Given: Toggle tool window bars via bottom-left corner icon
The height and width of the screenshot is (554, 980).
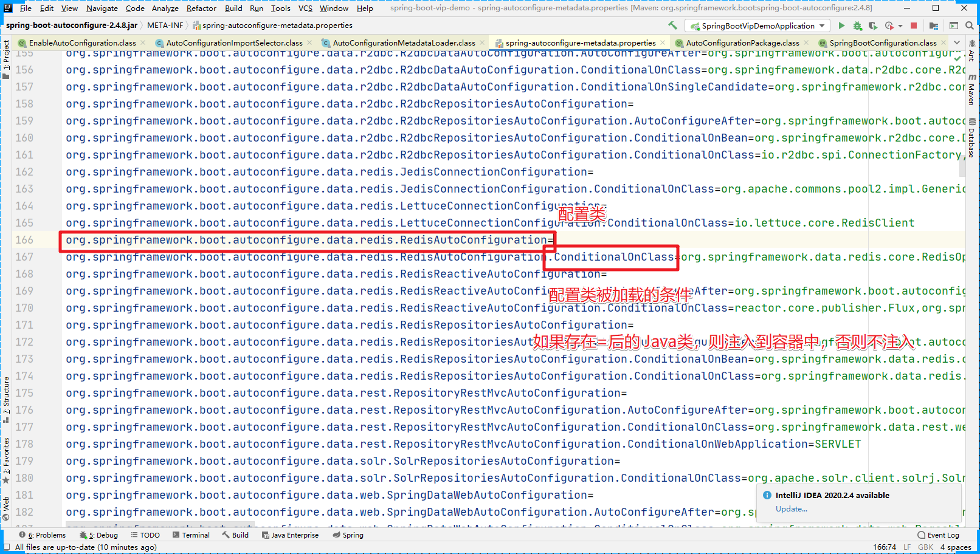Looking at the screenshot, I should tap(6, 547).
